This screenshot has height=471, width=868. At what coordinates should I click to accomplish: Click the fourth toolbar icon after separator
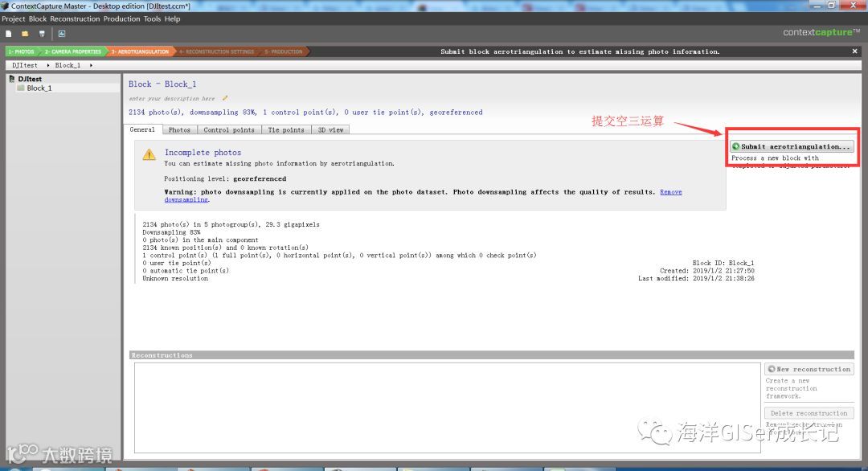62,34
